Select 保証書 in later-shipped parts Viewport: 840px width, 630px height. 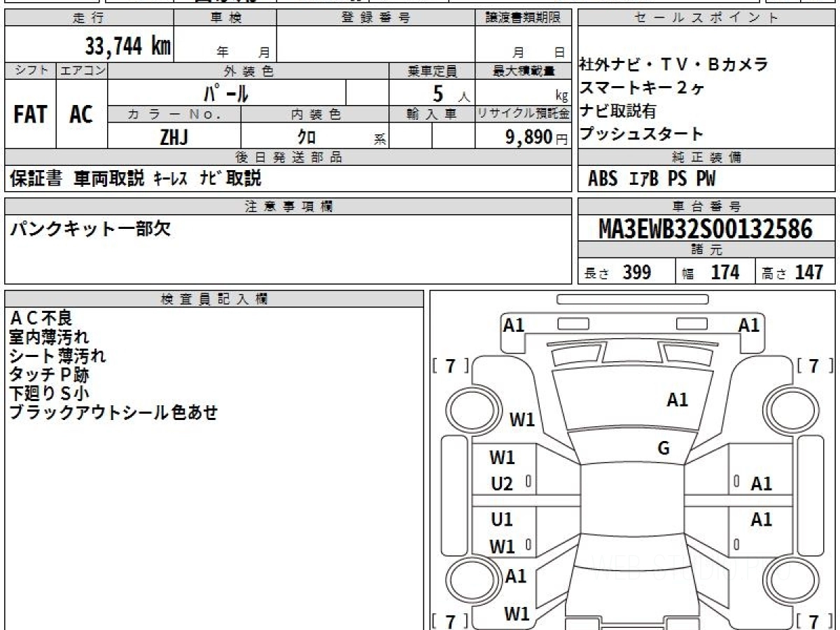[x=36, y=178]
